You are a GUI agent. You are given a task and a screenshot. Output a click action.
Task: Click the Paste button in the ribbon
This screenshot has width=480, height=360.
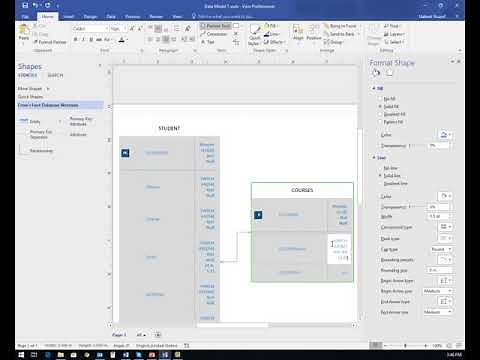[24, 33]
